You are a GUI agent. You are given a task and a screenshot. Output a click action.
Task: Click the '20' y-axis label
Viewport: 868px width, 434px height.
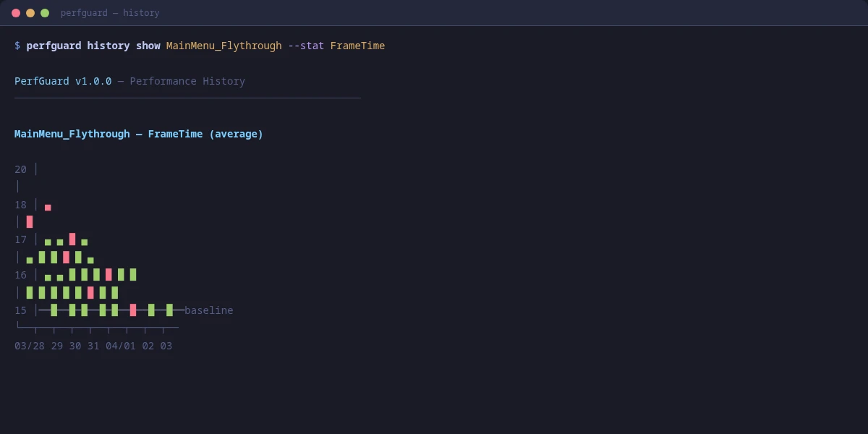point(20,169)
